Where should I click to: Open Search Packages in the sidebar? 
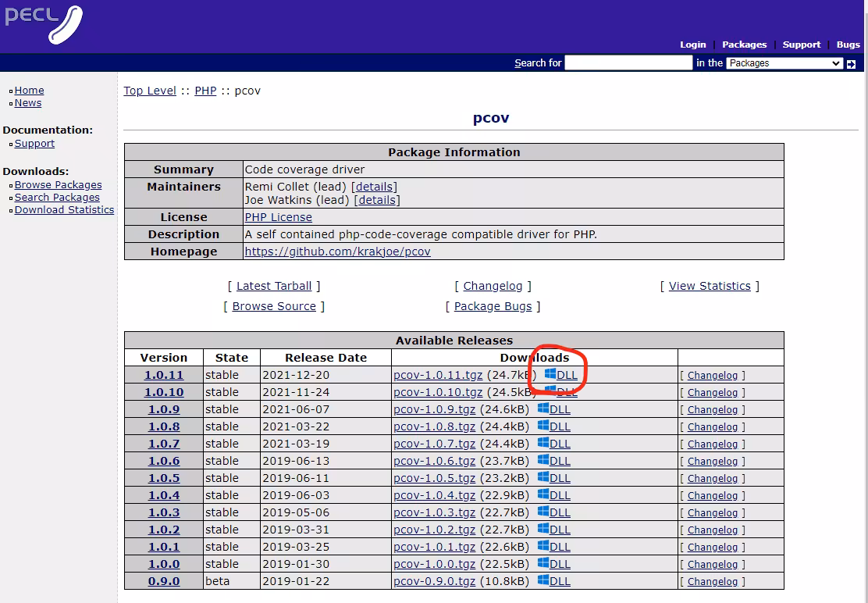[x=57, y=198]
